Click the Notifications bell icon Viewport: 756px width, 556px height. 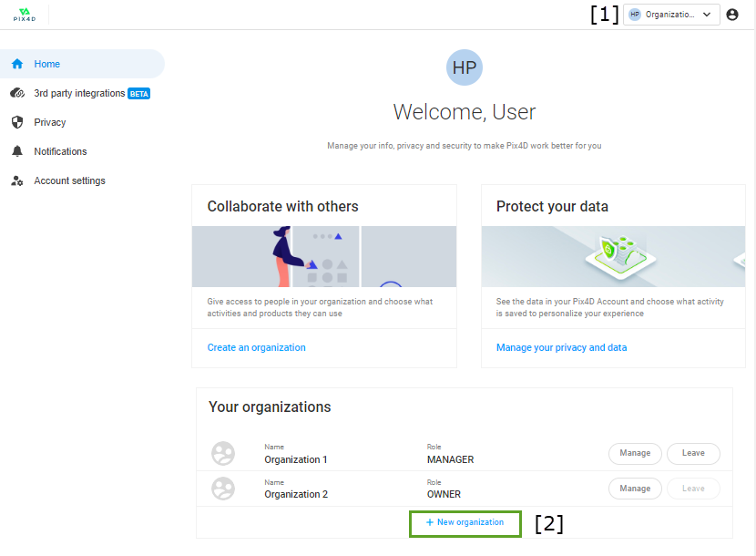[16, 151]
